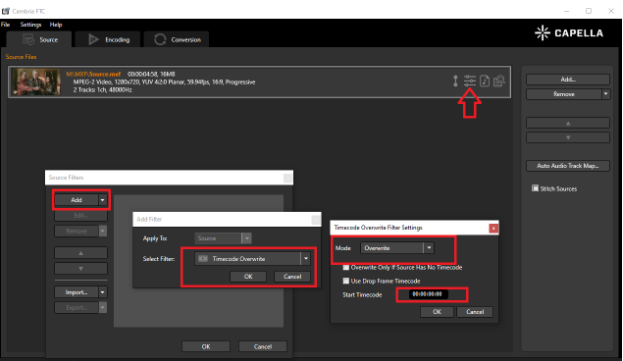Viewport: 623px width, 361px height.
Task: Click the Source Files heading
Action: pos(21,57)
